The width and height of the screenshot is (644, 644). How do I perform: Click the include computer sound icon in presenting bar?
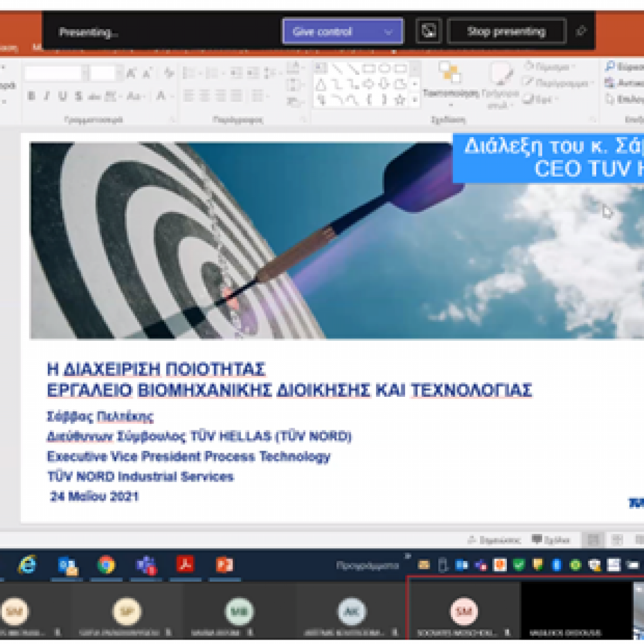pyautogui.click(x=428, y=31)
